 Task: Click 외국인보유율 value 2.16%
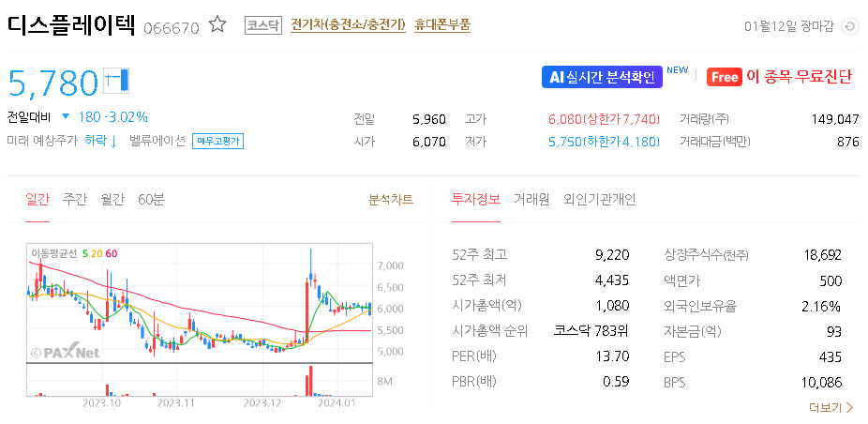(x=821, y=306)
